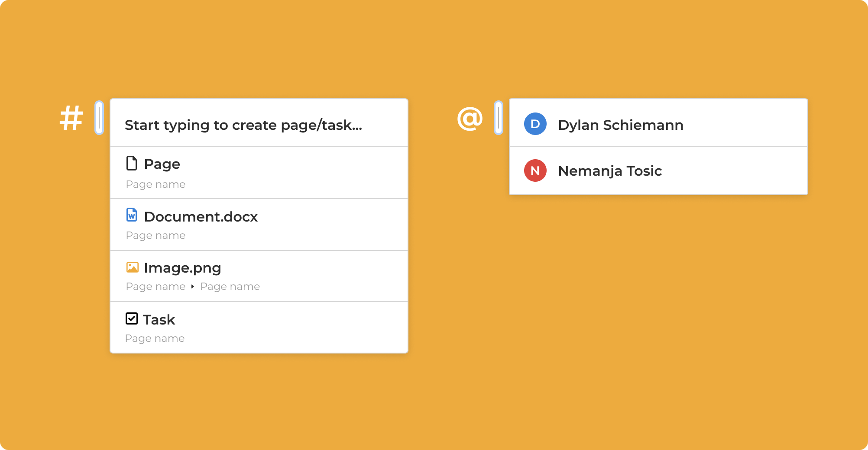Screen dimensions: 868x450
Task: Click the first Page name under Image.png
Action: click(155, 286)
